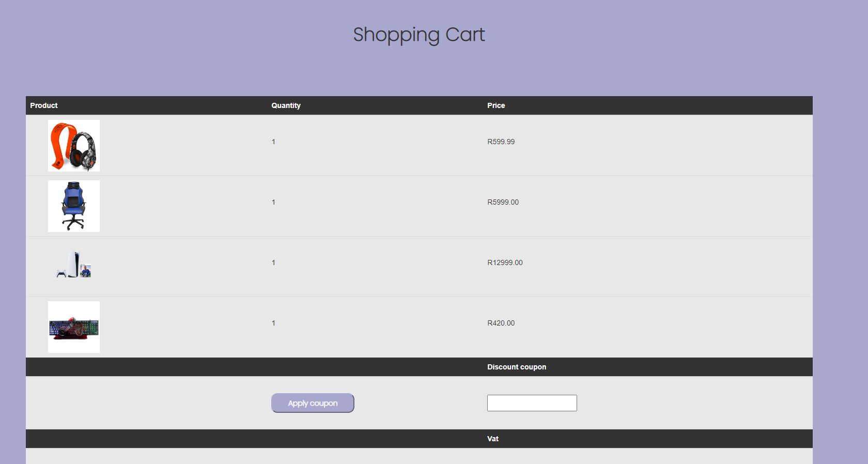Select the price R12999.00
Screen dimensions: 868x464
(505, 262)
